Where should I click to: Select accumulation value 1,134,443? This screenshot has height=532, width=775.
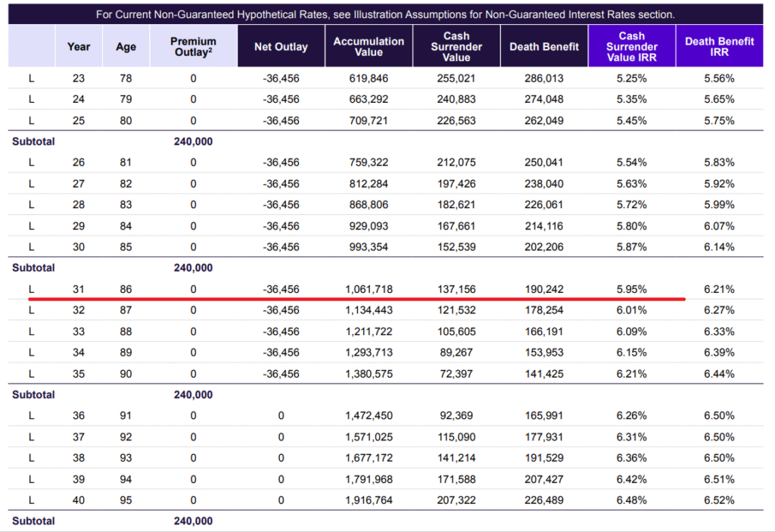pos(369,310)
